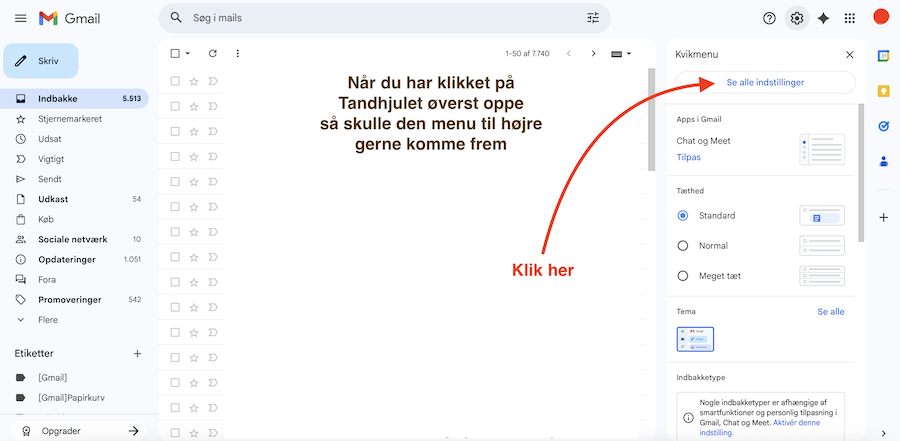The image size is (900, 441).
Task: Open Sociale netværk category
Action: tap(75, 239)
